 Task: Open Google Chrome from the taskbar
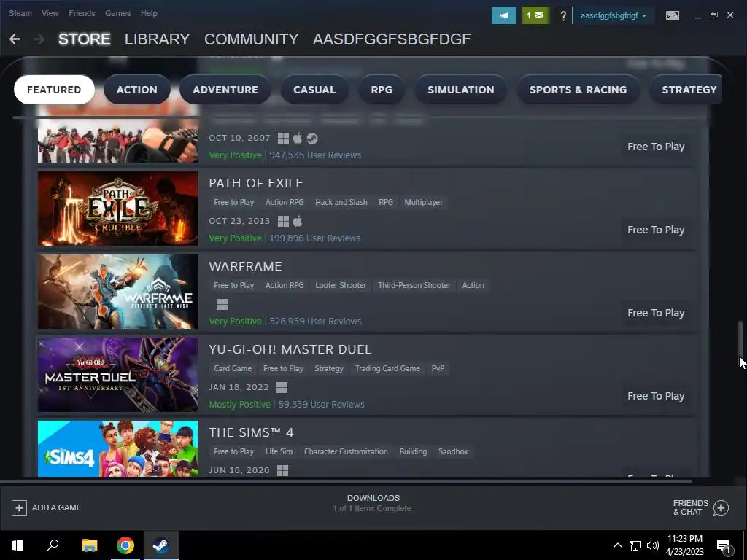[x=125, y=545]
